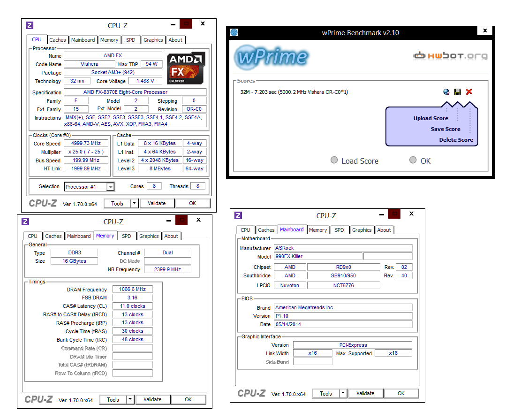The image size is (513, 420).
Task: Click Delete Score in wPrime popup
Action: tap(456, 140)
